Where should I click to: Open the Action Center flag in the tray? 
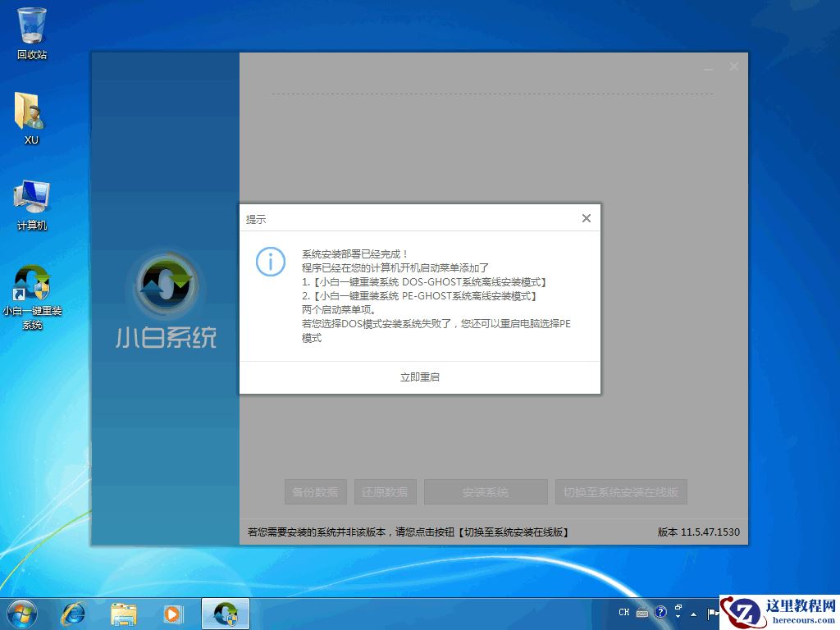tap(710, 612)
